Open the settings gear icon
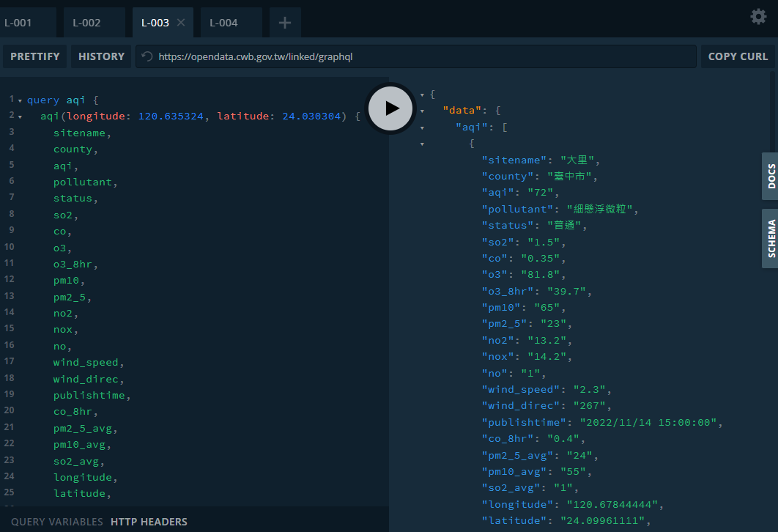 pyautogui.click(x=758, y=17)
